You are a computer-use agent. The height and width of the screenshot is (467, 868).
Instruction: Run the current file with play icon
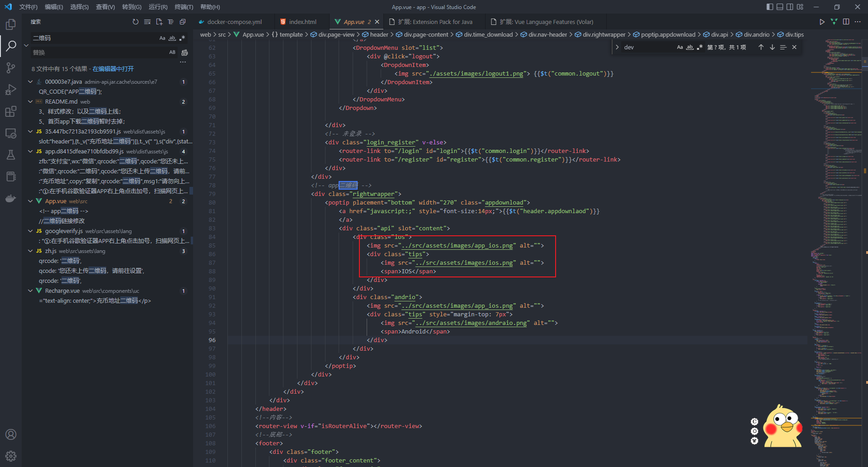click(x=822, y=22)
